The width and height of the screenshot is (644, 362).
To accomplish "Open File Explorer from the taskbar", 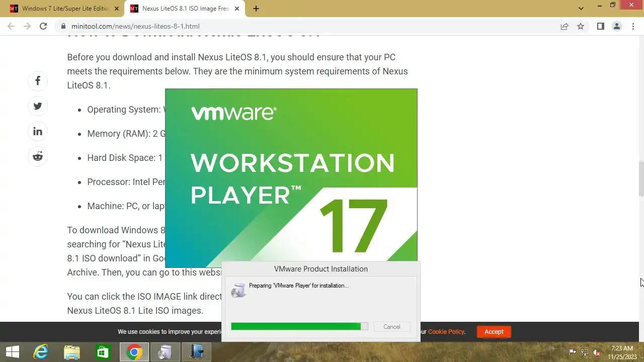I will coord(72,352).
